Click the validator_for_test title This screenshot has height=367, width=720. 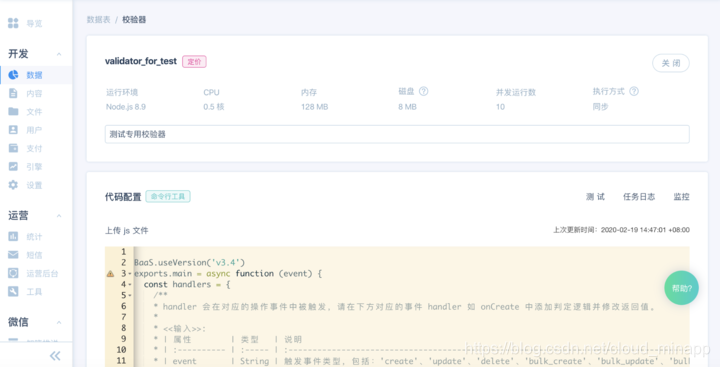(141, 61)
